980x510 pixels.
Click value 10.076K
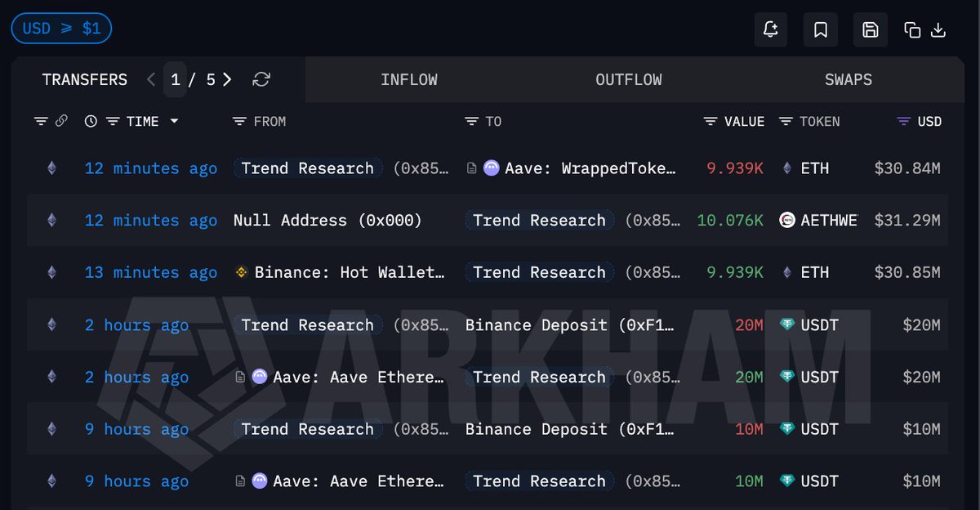731,220
